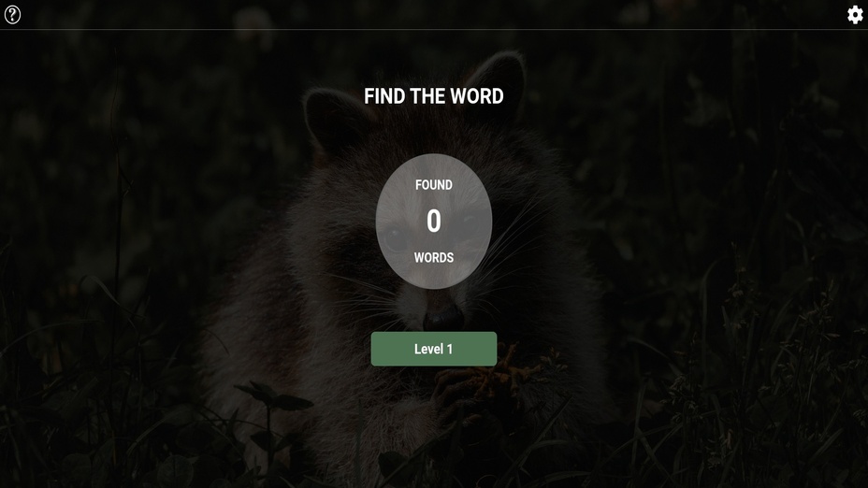Screen dimensions: 868x488
Task: Start the game with Level 1 button
Action: click(433, 349)
